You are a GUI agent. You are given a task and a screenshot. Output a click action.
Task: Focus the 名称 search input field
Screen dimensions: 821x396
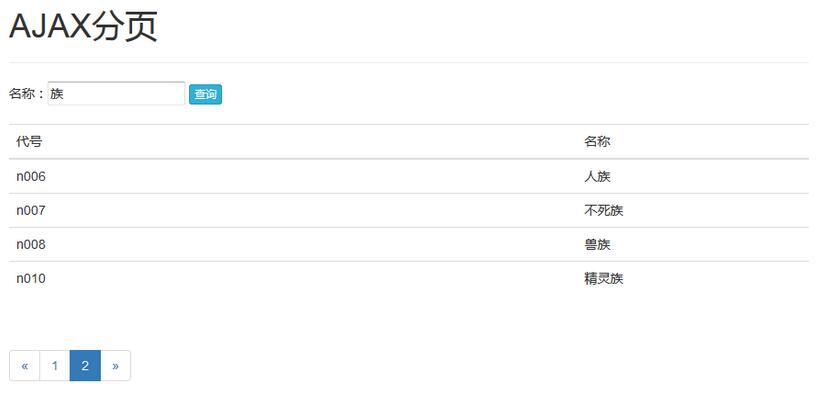tap(116, 93)
